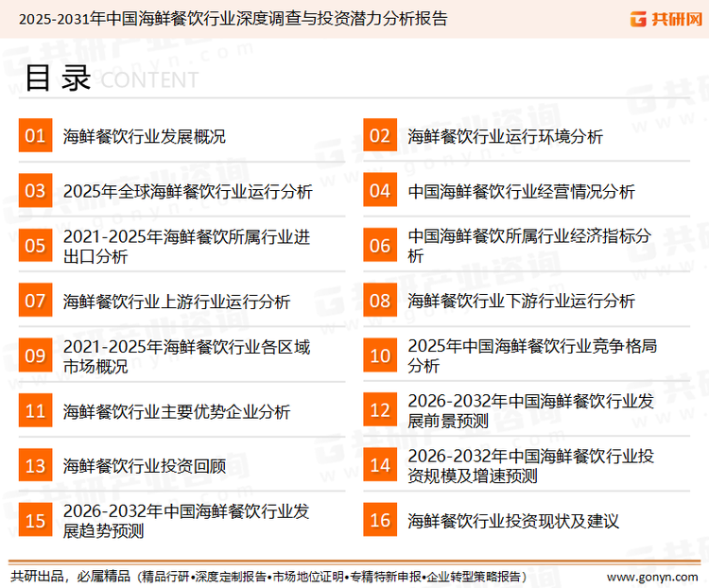Open the www.gonyn.com footer link

pyautogui.click(x=652, y=578)
